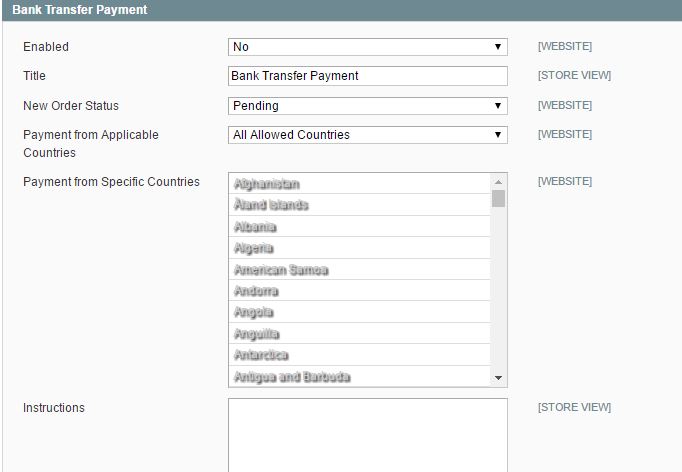Screen dimensions: 682x472
Task: Open Payment from Applicable Countries dropdown
Action: coord(368,135)
